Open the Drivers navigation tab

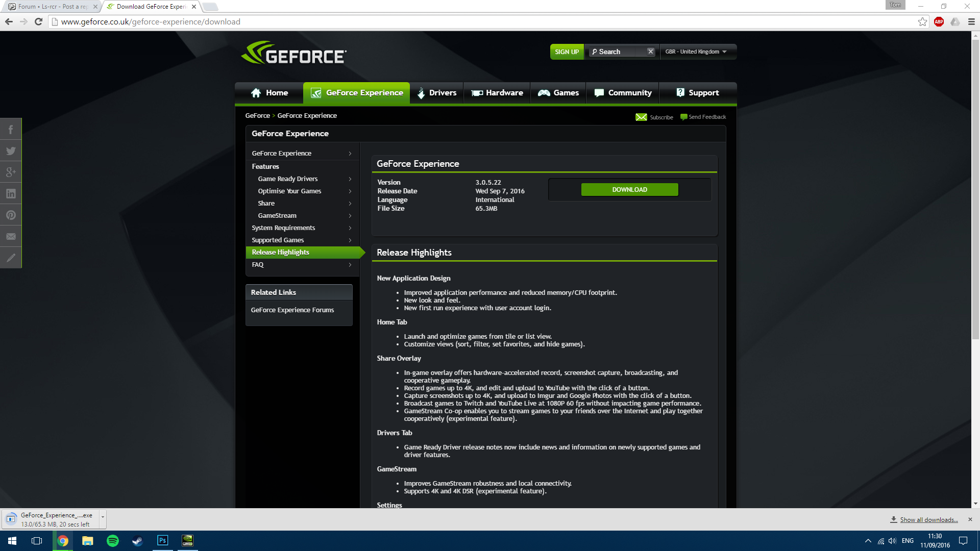(437, 93)
